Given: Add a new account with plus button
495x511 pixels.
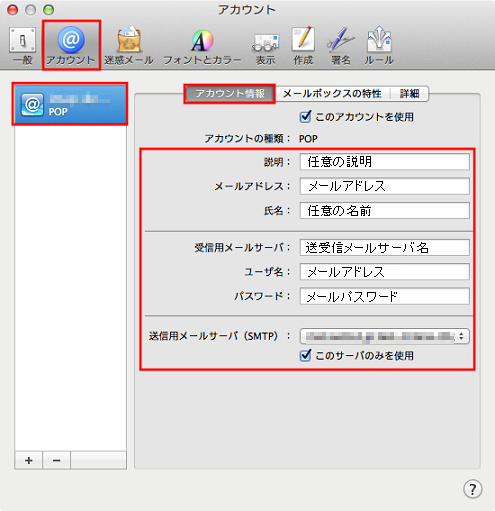Looking at the screenshot, I should pyautogui.click(x=29, y=460).
